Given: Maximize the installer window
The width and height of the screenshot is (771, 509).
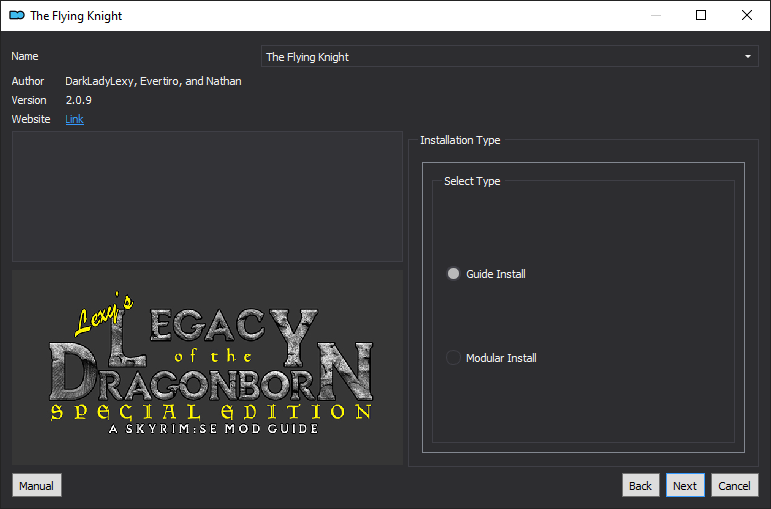Looking at the screenshot, I should [701, 15].
